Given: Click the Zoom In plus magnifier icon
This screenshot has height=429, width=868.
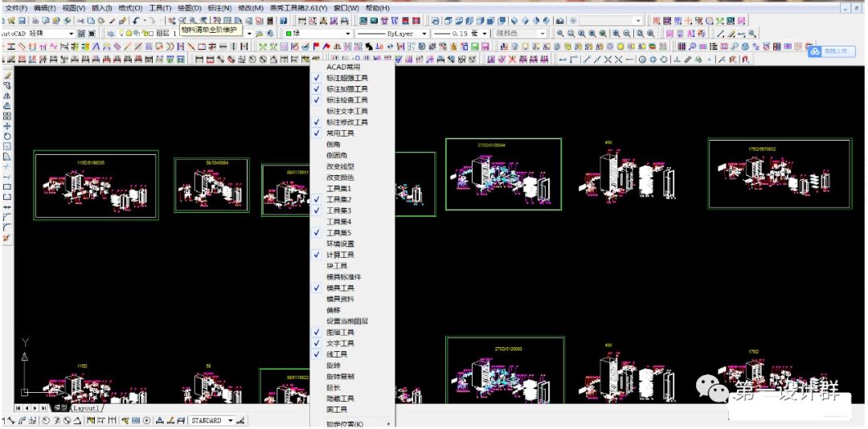Looking at the screenshot, I should 616,33.
